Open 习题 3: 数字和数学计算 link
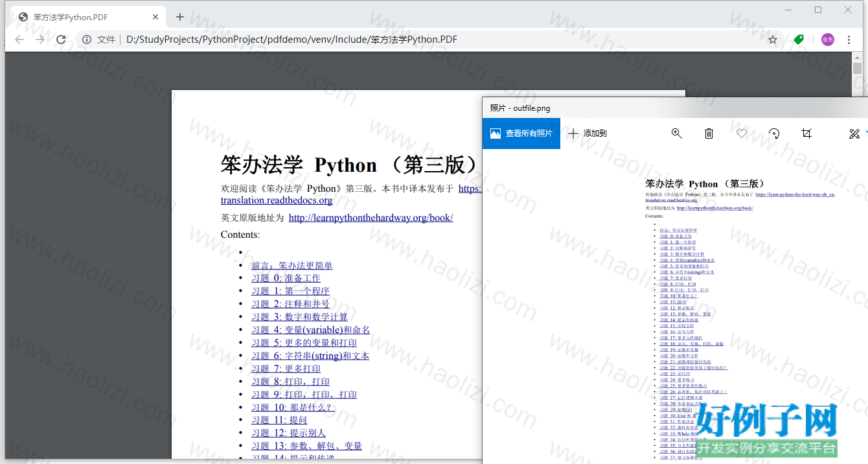 coord(299,317)
